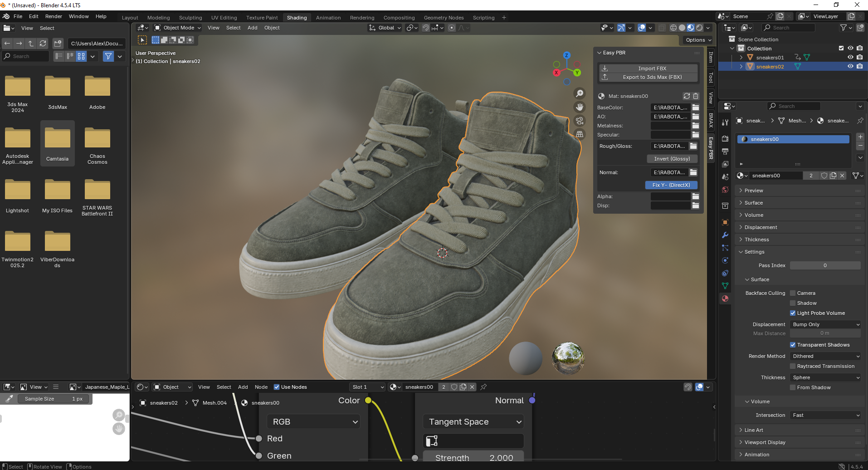Open the Object Mode dropdown

(178, 28)
